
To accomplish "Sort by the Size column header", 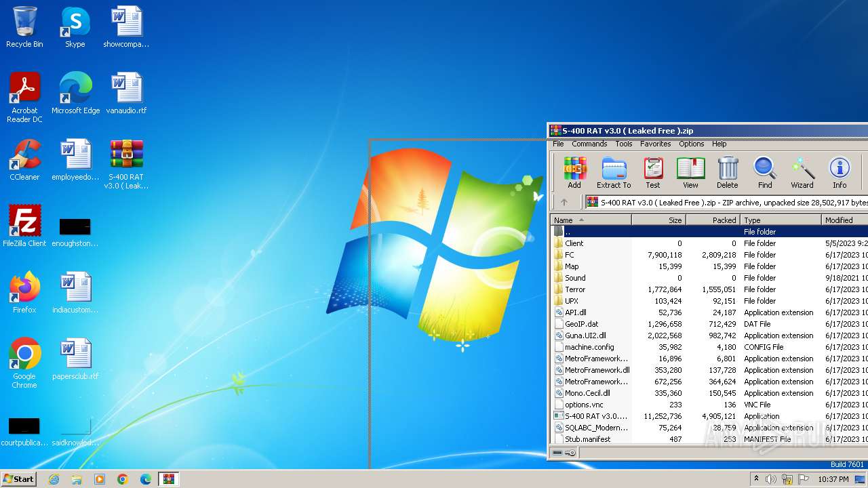I will pos(659,220).
